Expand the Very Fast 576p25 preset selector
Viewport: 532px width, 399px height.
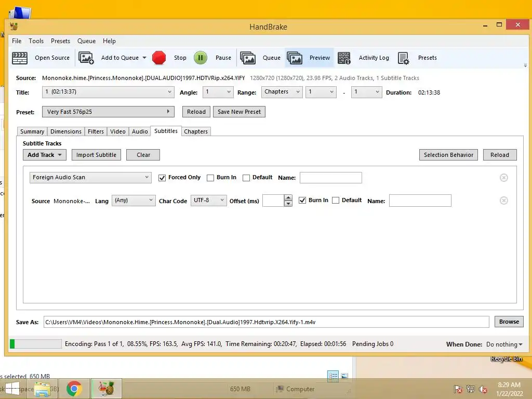(x=108, y=112)
